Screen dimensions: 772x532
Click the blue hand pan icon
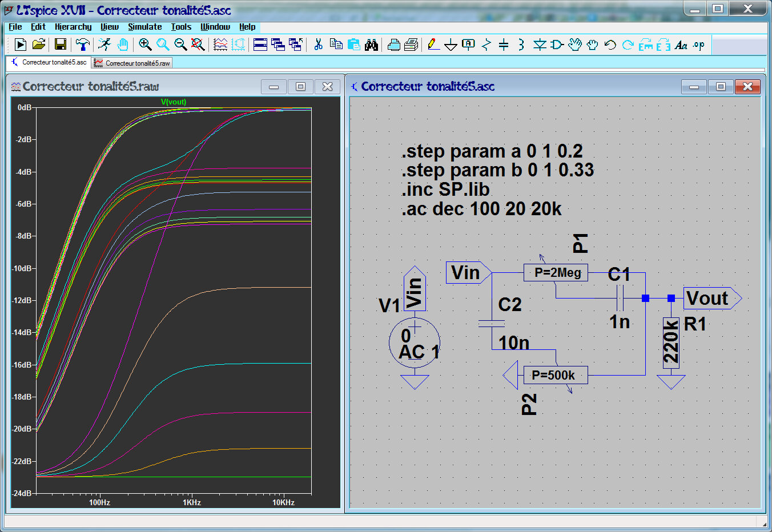click(x=122, y=45)
